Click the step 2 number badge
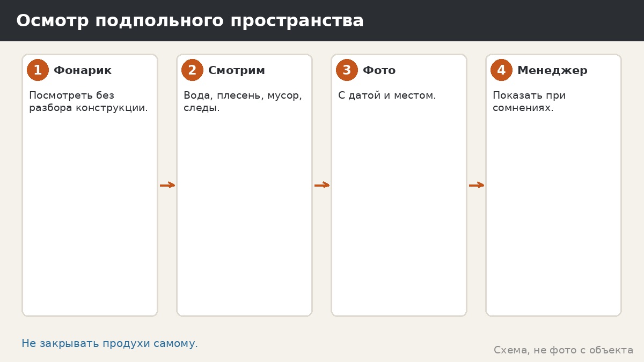The height and width of the screenshot is (362, 644). point(192,70)
